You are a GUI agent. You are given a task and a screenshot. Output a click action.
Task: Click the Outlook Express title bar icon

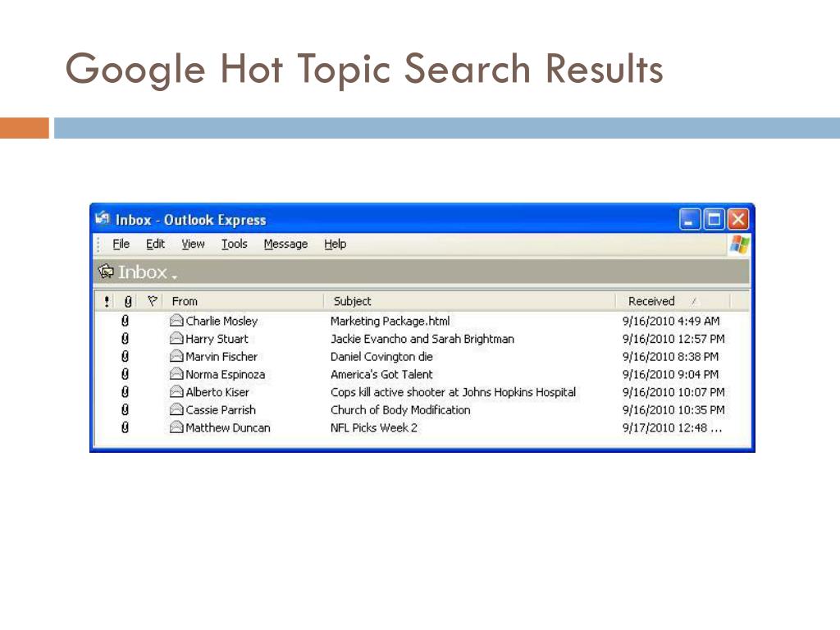point(103,218)
